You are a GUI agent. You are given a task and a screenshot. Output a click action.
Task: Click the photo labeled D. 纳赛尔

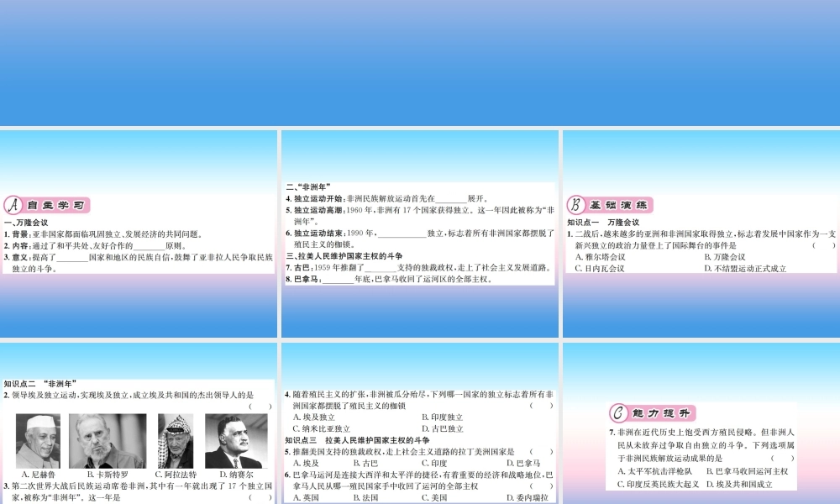(x=236, y=441)
